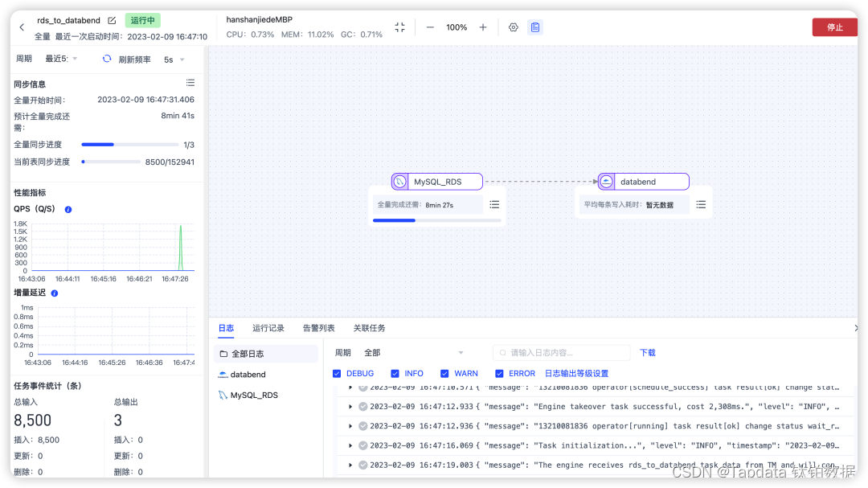
Task: Uncheck the DEBUG log level checkbox
Action: coord(337,374)
